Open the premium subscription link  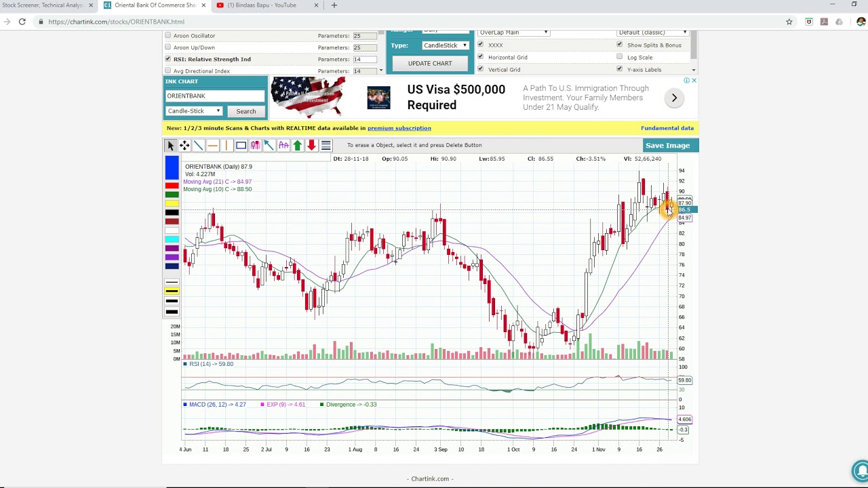399,128
